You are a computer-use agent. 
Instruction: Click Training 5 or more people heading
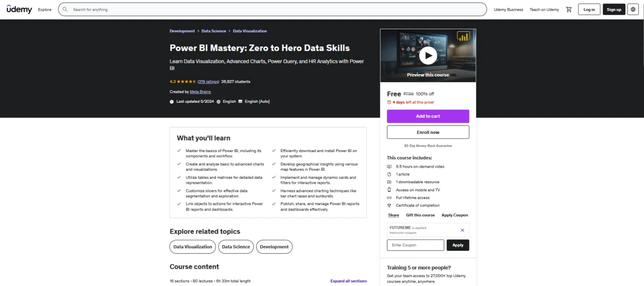click(419, 267)
